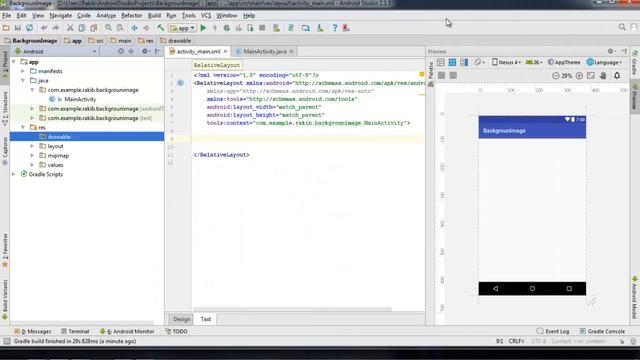Click the Open folder toolbar icon
Viewport: 640px width, 360px height.
pyautogui.click(x=6, y=28)
